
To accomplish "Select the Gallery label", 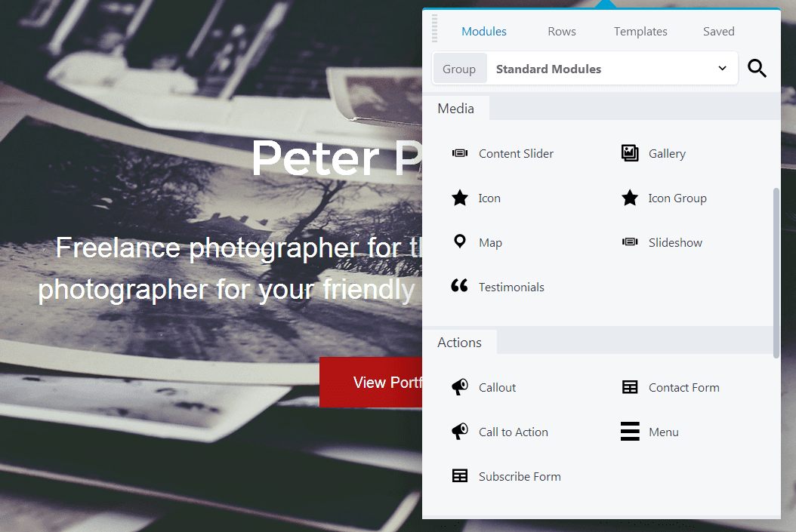I will (x=667, y=154).
